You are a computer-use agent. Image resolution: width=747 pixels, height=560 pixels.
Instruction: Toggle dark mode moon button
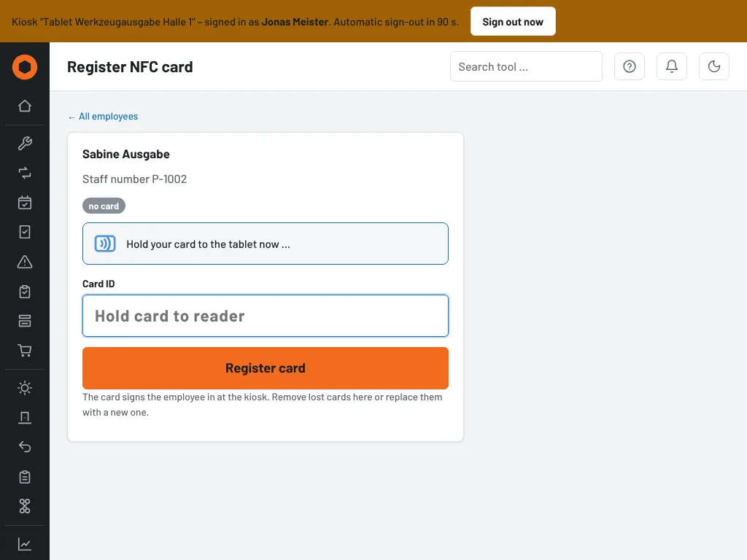coord(714,66)
